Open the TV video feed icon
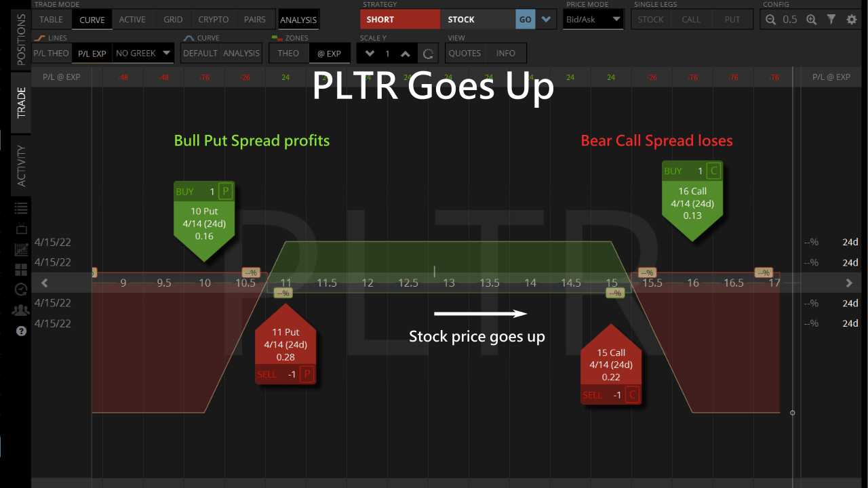Viewport: 868px width, 488px height. point(21,229)
